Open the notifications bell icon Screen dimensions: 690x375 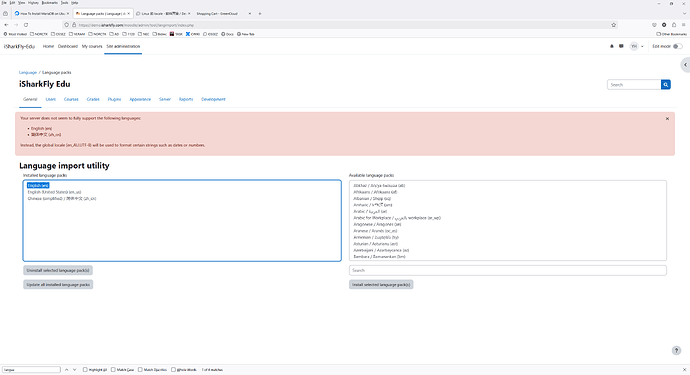click(612, 46)
